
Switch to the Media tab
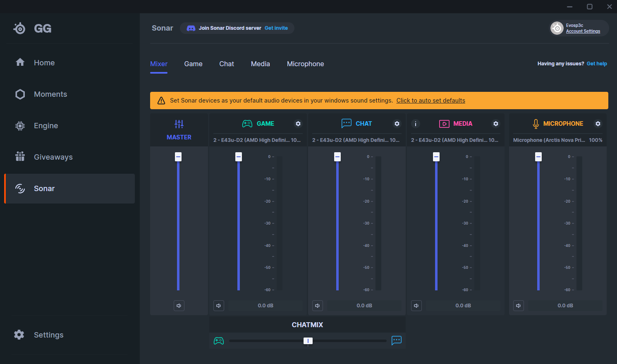pyautogui.click(x=261, y=64)
